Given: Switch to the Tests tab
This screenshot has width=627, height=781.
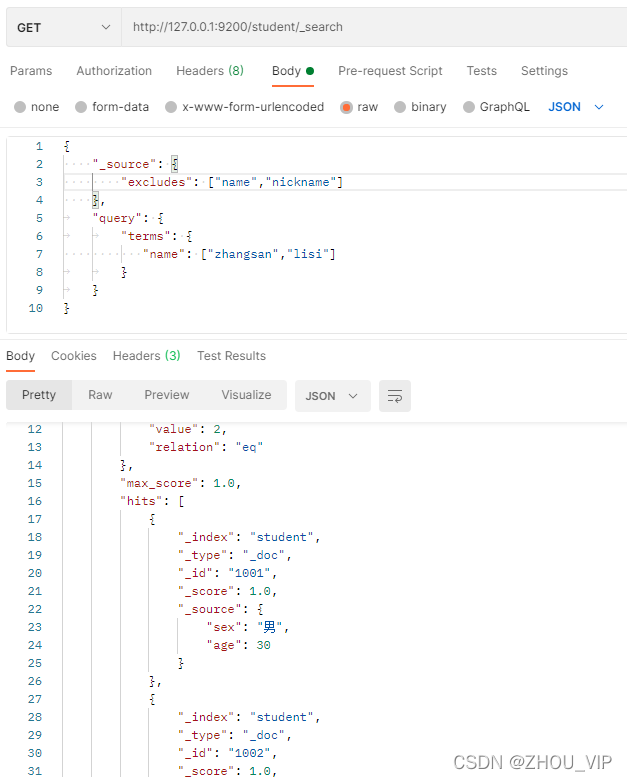Looking at the screenshot, I should click(482, 71).
